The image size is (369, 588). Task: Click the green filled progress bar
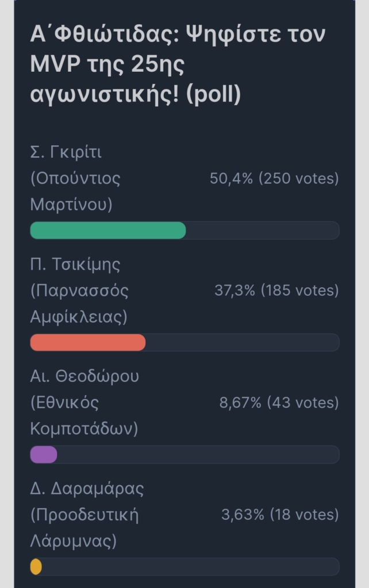pyautogui.click(x=107, y=230)
